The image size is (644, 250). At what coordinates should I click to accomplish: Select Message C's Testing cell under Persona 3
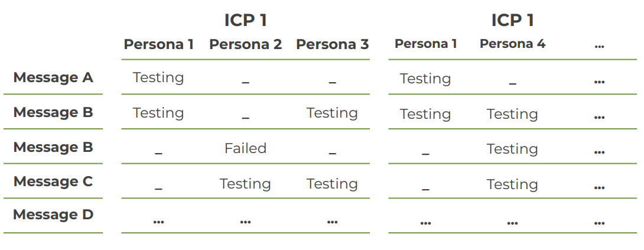(332, 184)
